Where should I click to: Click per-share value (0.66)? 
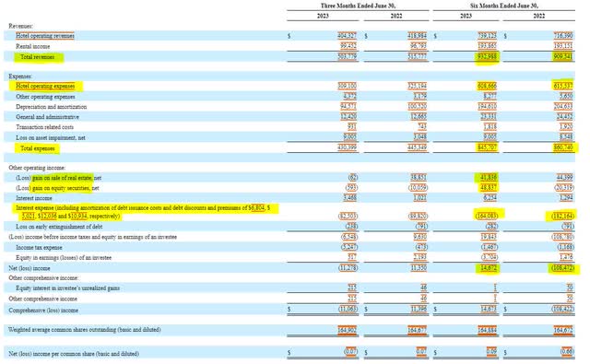566,352
